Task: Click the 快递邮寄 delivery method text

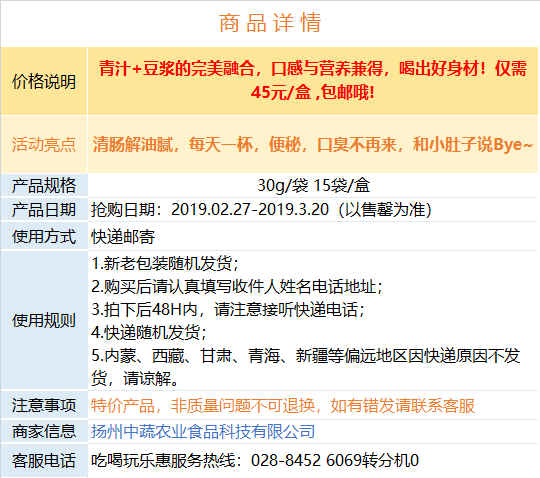Action: [x=123, y=237]
